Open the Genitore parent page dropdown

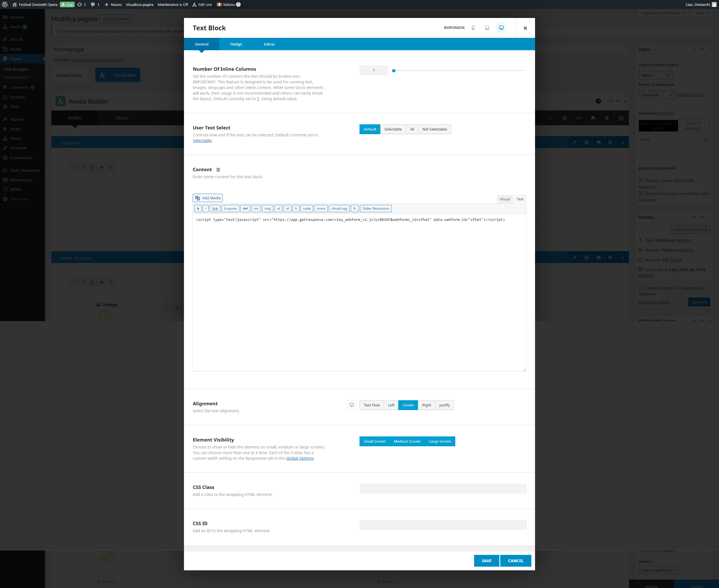(x=658, y=570)
